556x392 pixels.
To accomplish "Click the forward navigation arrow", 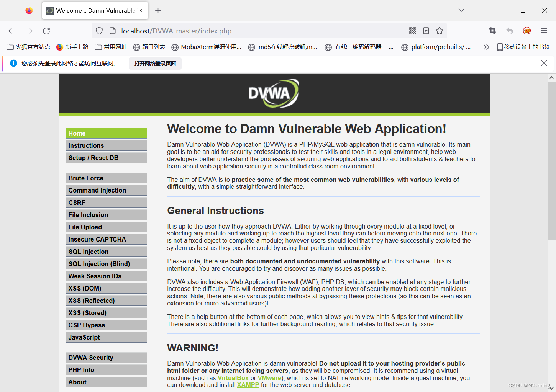I will [x=29, y=31].
